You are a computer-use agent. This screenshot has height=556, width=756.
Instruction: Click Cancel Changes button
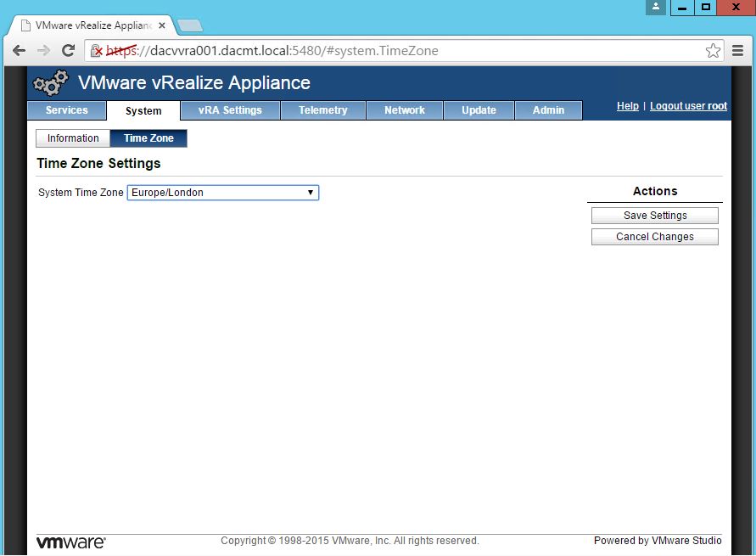655,237
